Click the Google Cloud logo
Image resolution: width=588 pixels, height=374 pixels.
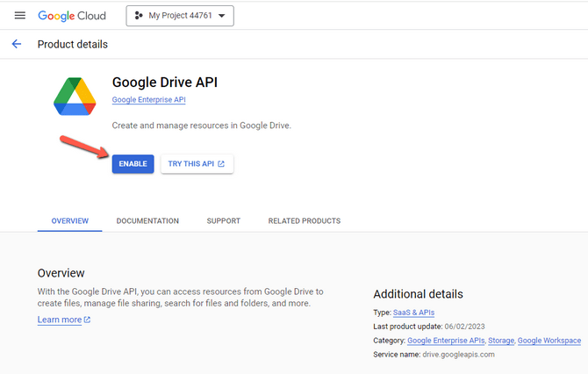72,16
